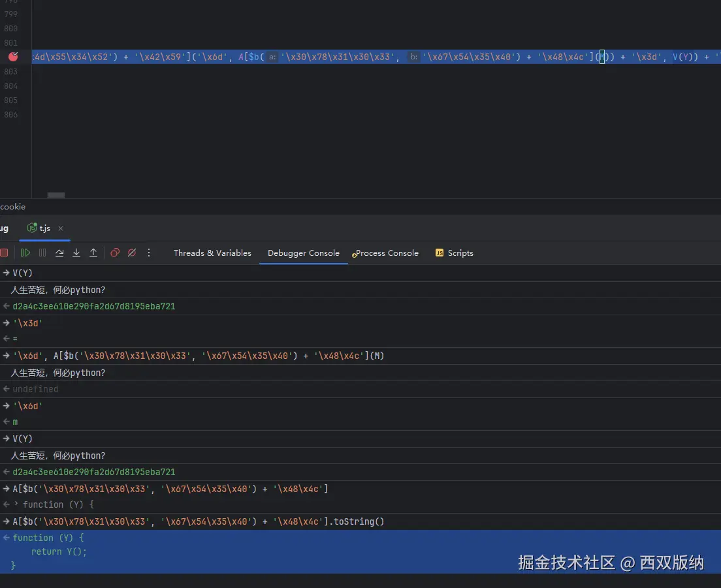Select the Debugger Console tab
Viewport: 721px width, 588px height.
304,253
